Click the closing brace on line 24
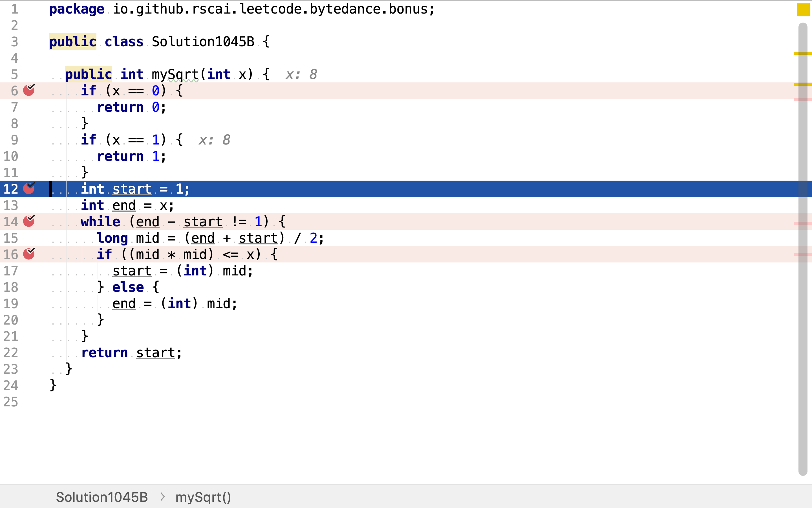This screenshot has height=508, width=812. tap(53, 385)
